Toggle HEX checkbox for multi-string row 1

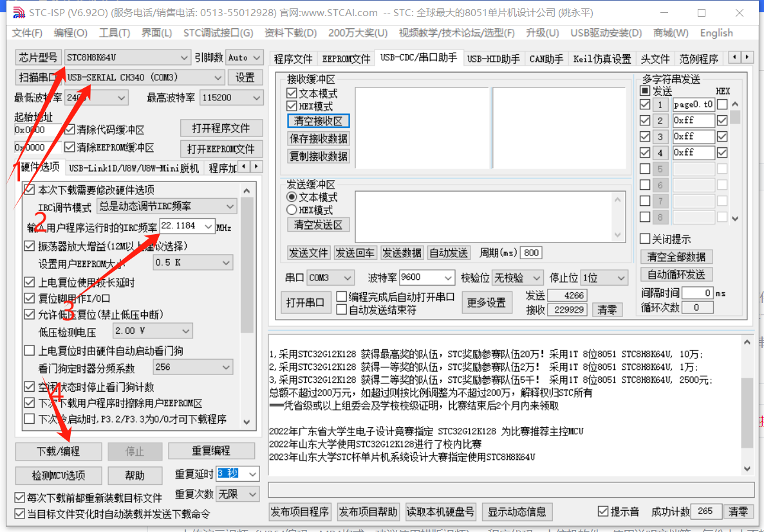[x=722, y=104]
